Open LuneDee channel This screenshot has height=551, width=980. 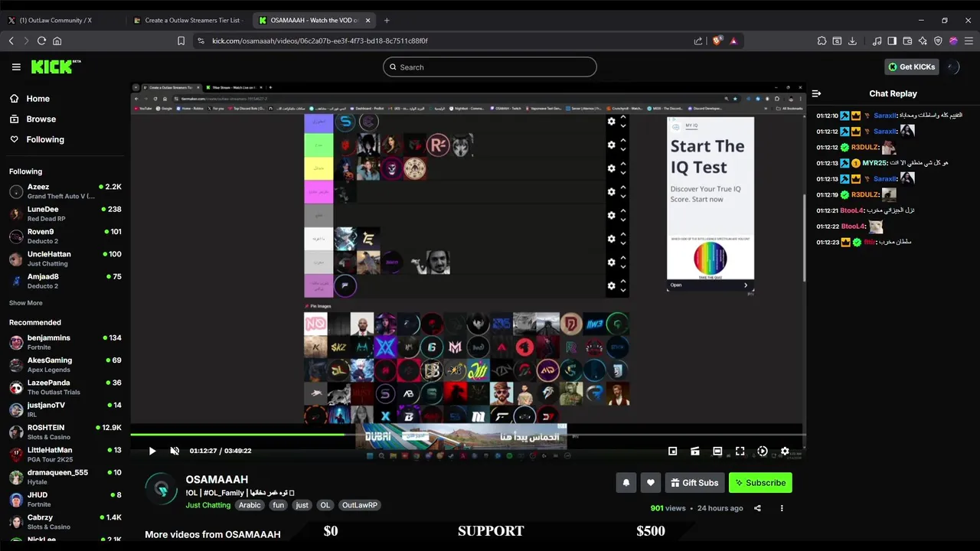tap(65, 214)
